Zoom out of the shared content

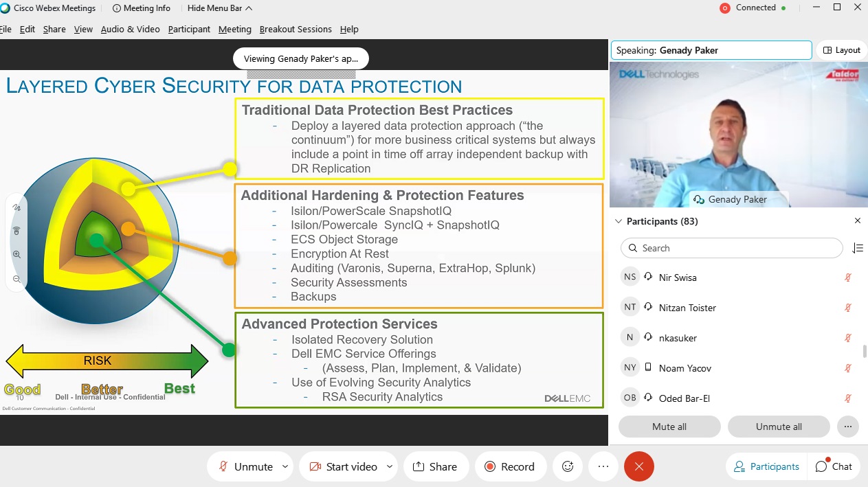click(16, 279)
